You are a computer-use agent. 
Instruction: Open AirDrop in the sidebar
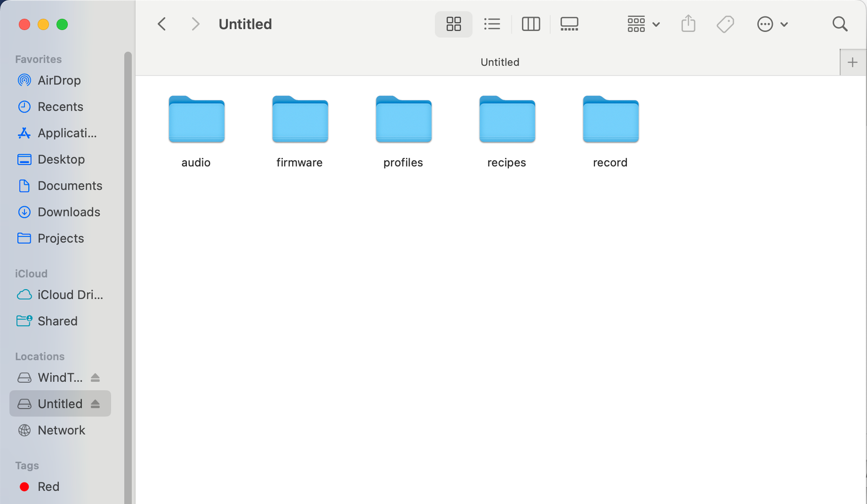60,80
